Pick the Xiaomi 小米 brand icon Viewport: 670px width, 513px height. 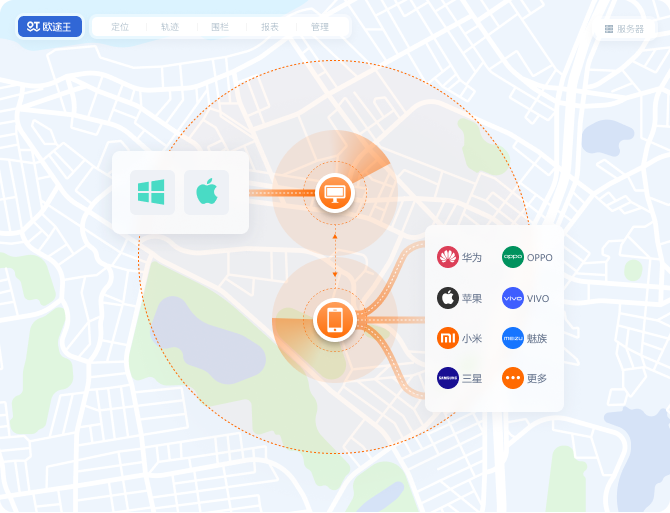coord(448,338)
